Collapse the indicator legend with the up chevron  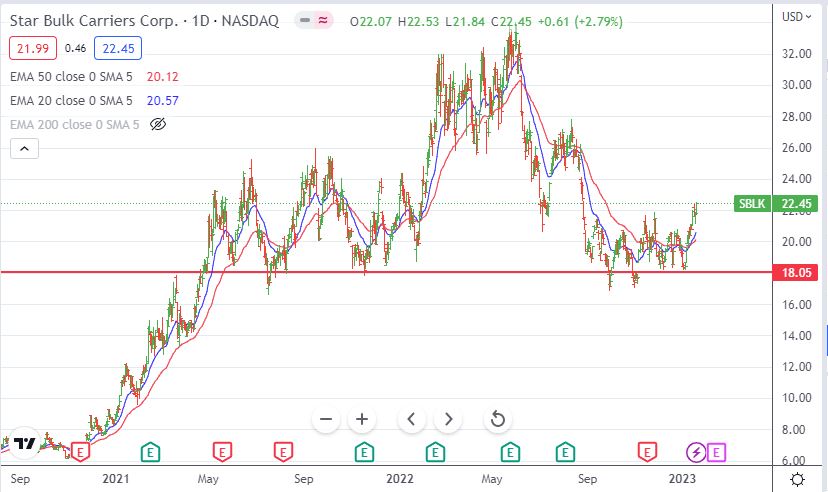click(24, 149)
